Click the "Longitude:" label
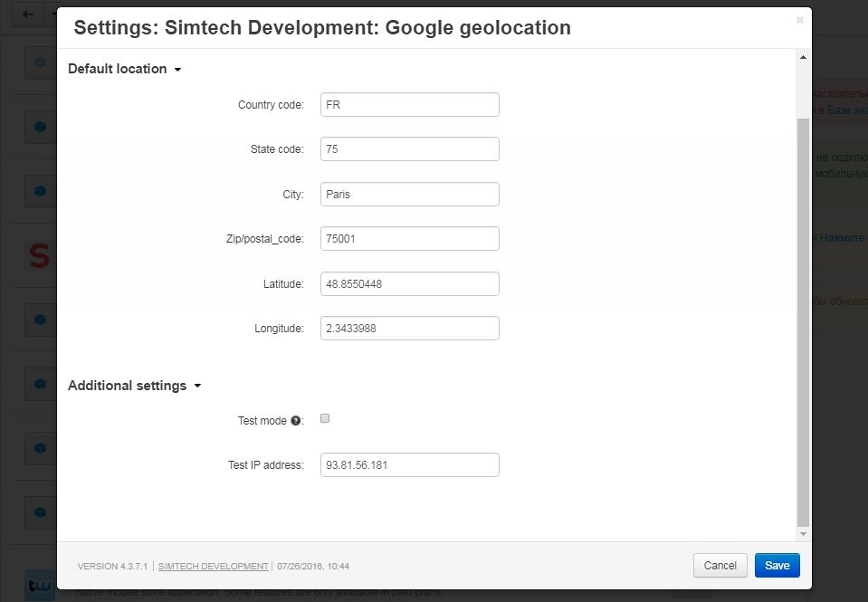 coord(279,329)
